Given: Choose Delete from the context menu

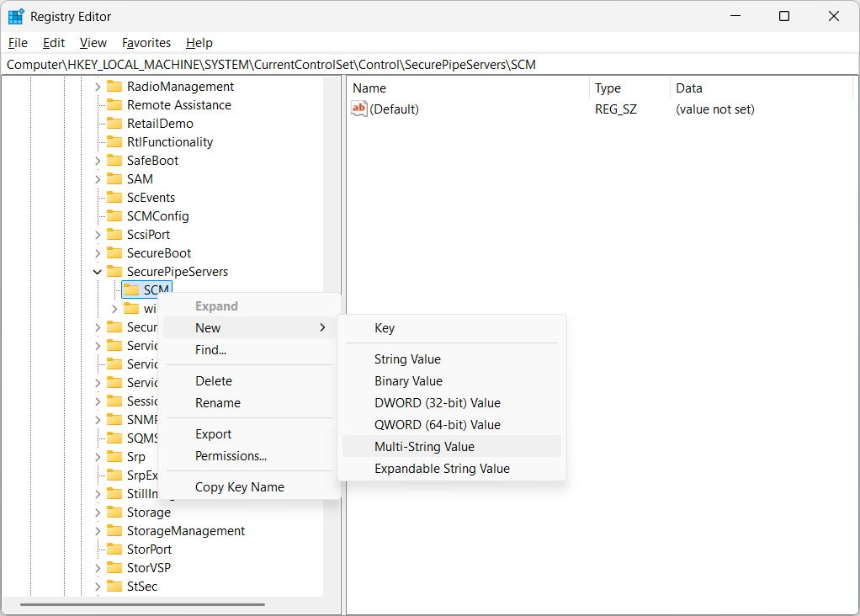Looking at the screenshot, I should point(250,381).
